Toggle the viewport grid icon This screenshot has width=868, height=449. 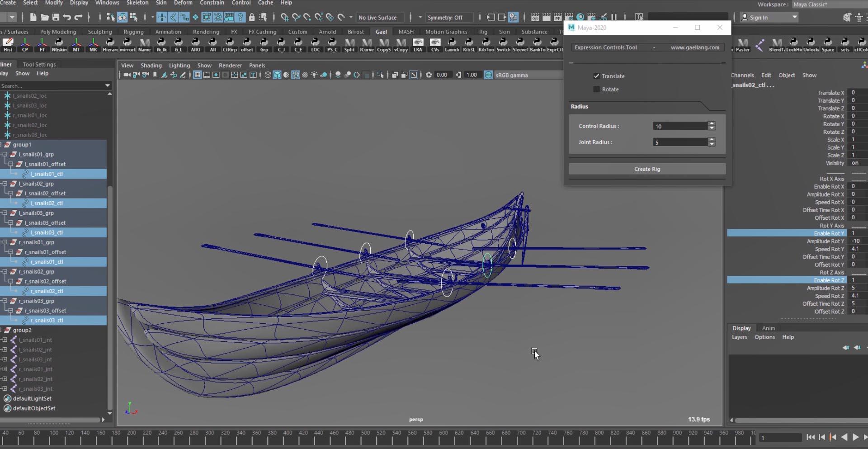point(197,75)
